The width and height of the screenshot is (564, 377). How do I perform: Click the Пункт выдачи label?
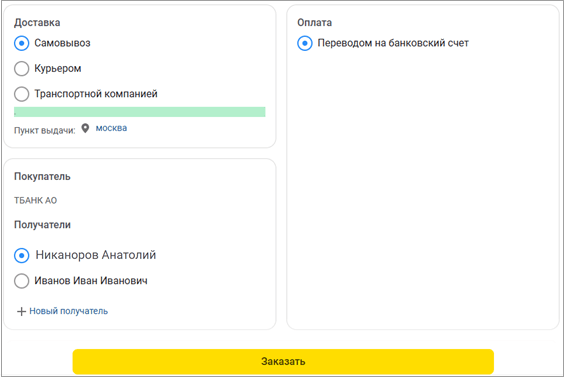pyautogui.click(x=45, y=130)
